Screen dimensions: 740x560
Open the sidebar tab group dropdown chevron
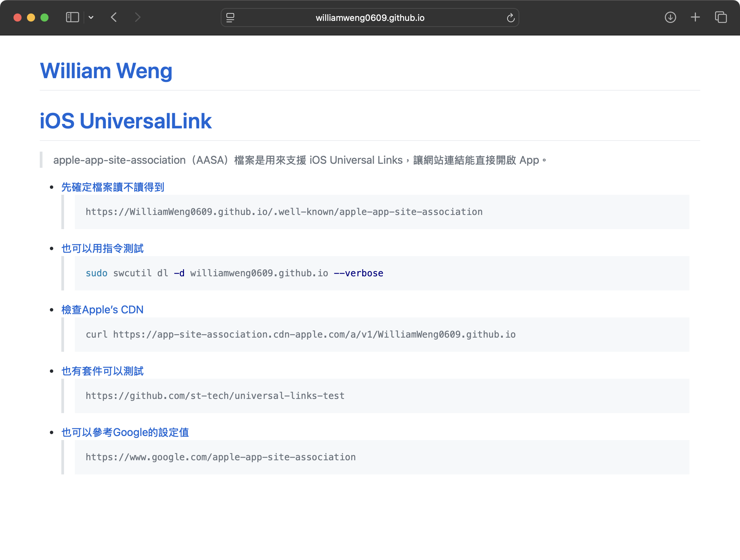[91, 17]
